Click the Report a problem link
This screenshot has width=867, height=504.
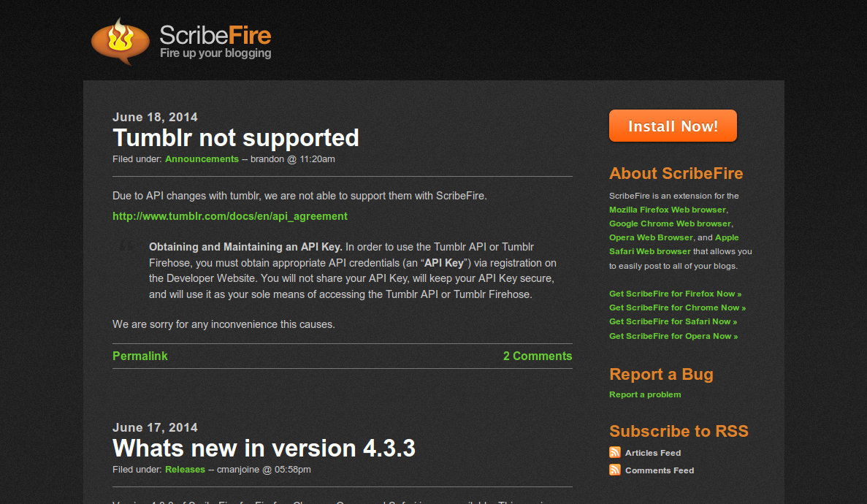pyautogui.click(x=645, y=394)
